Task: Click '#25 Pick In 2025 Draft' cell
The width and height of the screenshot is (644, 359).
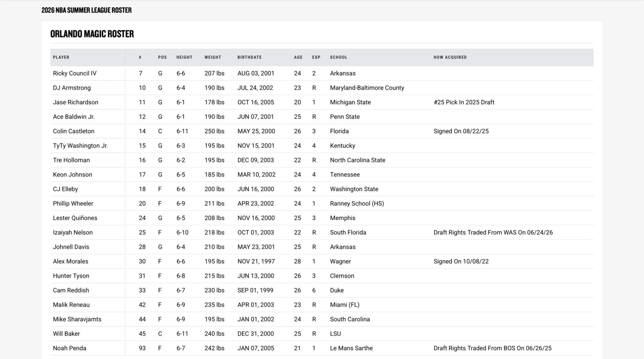Action: 464,102
